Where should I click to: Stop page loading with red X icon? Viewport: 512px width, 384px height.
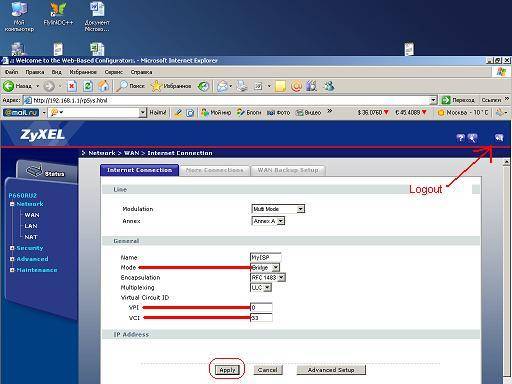pos(71,86)
